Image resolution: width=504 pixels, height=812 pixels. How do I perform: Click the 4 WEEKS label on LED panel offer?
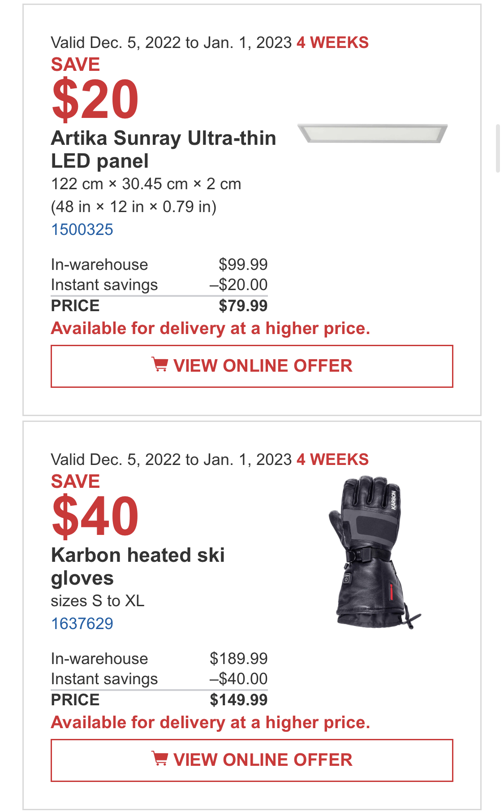tap(332, 43)
